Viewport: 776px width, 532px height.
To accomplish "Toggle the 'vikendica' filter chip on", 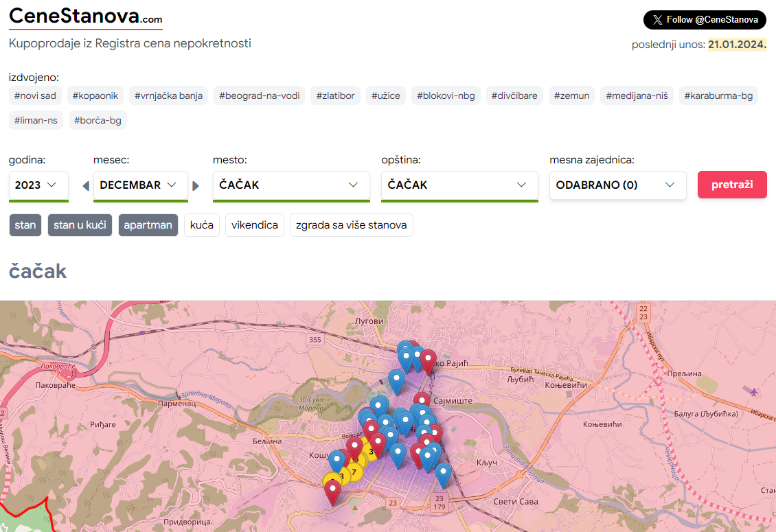I will tap(255, 225).
